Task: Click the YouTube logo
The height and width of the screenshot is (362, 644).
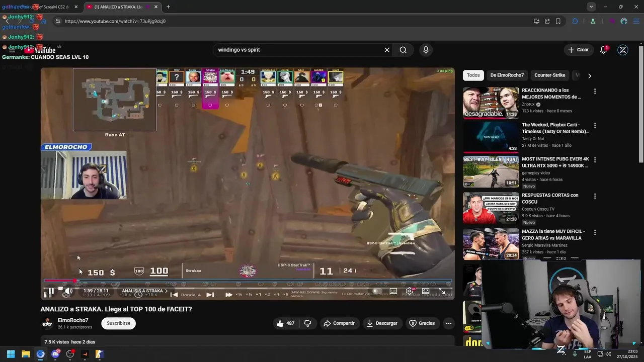Action: click(x=40, y=50)
